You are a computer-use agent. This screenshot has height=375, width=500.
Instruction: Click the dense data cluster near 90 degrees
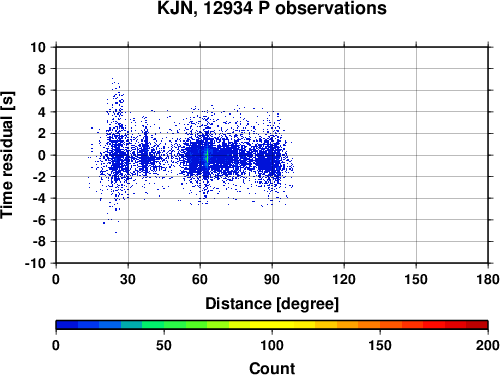[x=270, y=160]
